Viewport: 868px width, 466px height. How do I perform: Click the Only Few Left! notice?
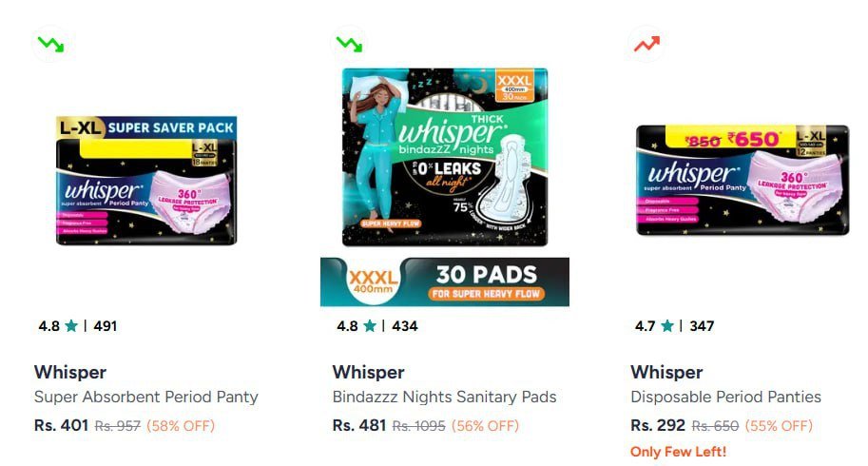tap(678, 452)
